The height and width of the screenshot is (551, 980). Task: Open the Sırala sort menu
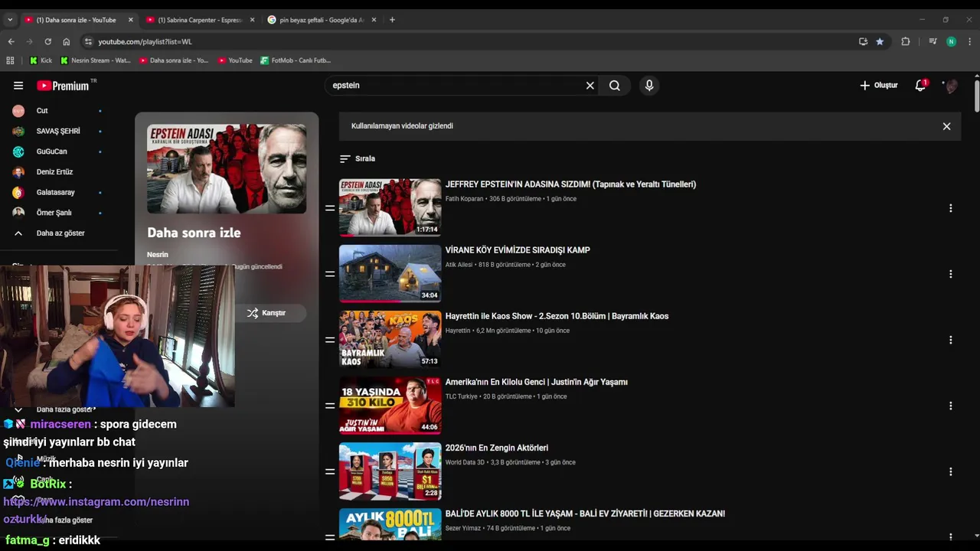358,158
